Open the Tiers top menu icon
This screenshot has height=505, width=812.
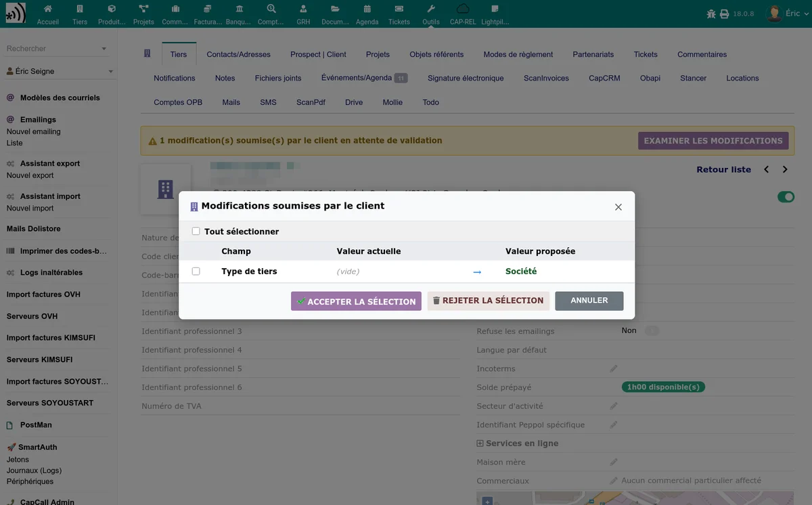pyautogui.click(x=80, y=9)
